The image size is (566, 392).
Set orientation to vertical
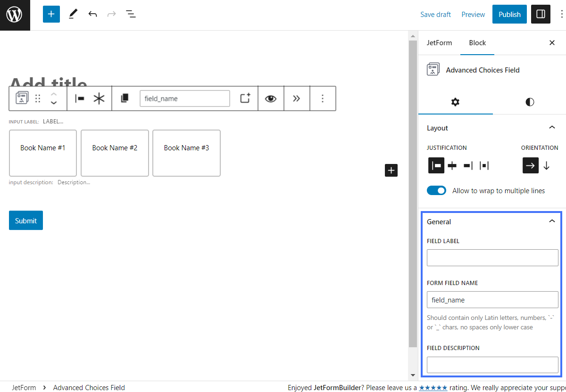coord(547,165)
